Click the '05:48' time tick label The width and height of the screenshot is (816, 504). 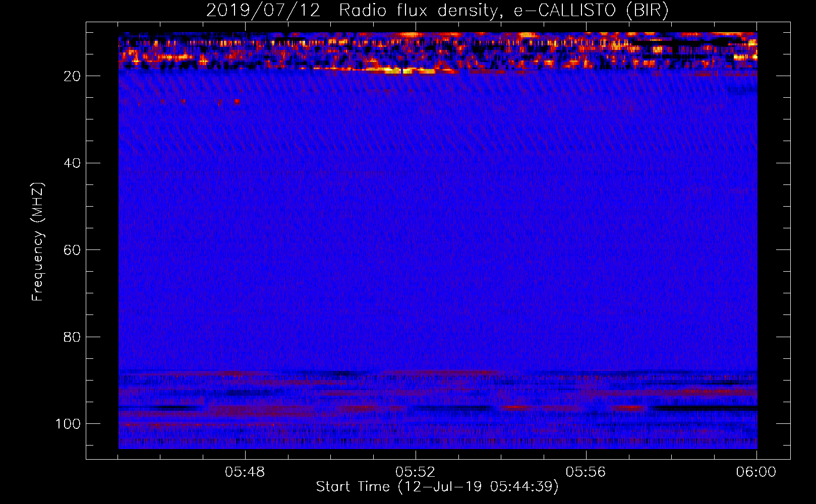pyautogui.click(x=245, y=472)
